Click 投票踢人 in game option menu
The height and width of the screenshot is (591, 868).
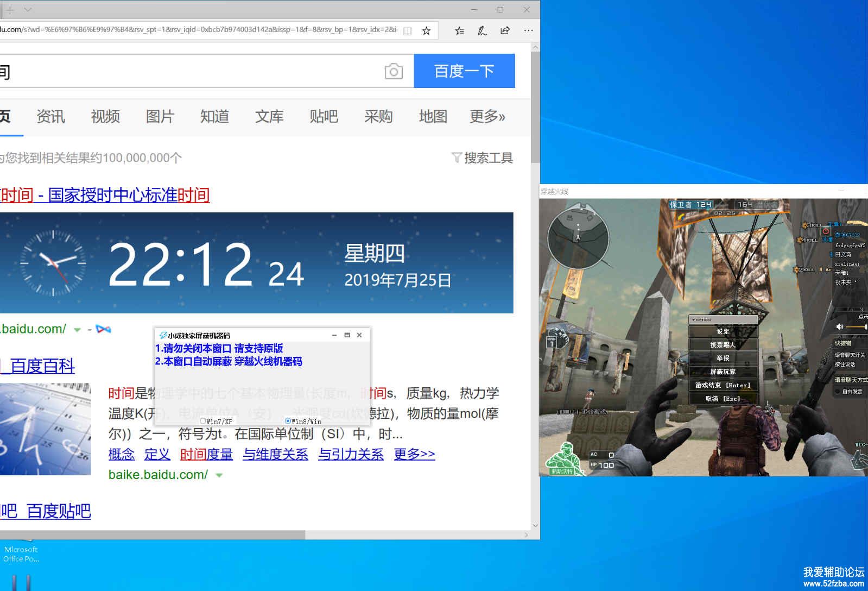(723, 345)
